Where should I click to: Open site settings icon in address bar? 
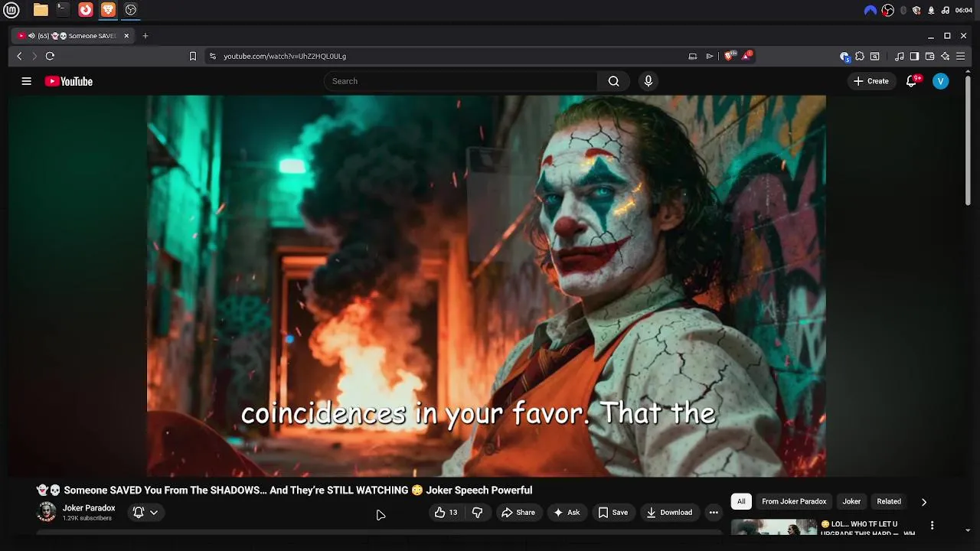coord(213,56)
